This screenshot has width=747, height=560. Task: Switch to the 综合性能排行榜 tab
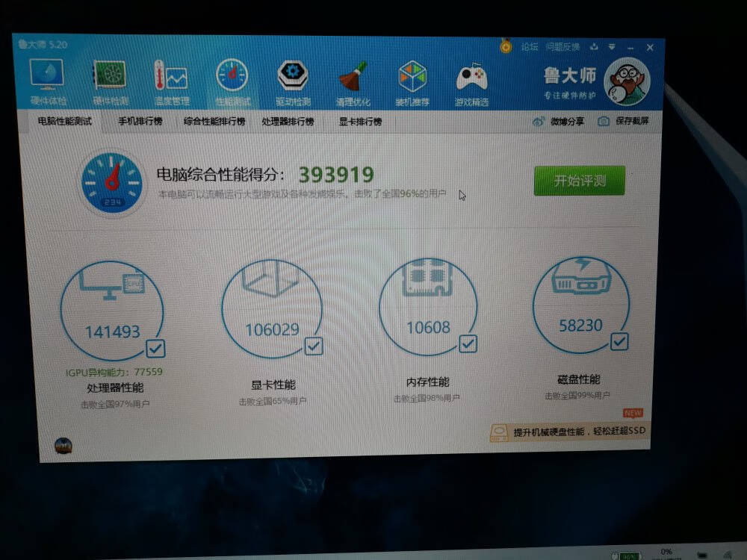tap(214, 122)
